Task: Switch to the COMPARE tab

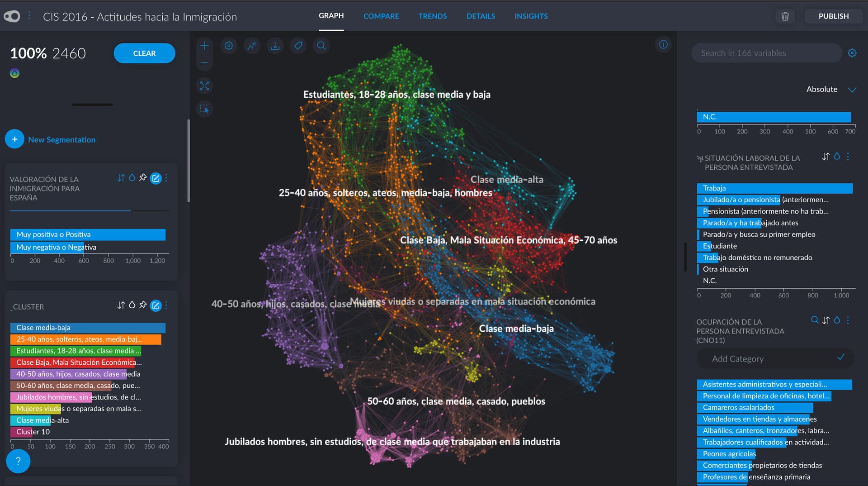Action: click(x=381, y=16)
